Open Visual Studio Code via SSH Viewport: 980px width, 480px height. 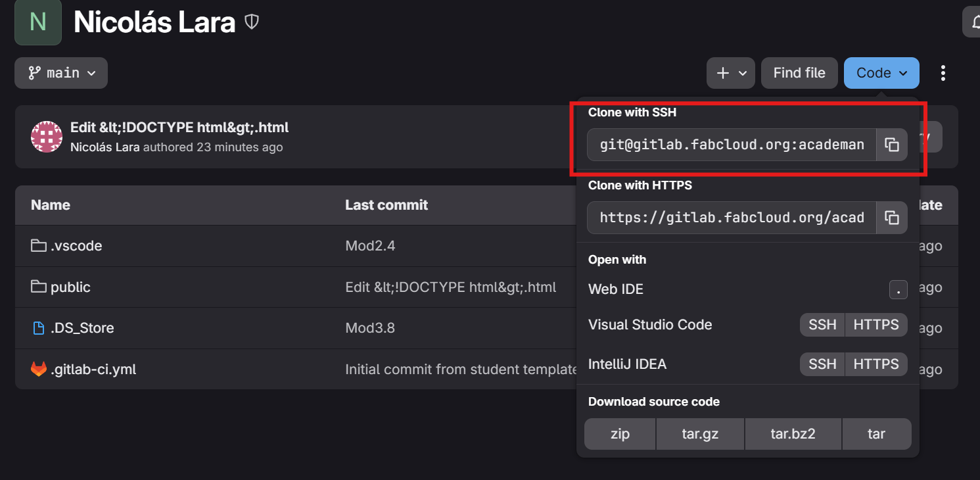click(822, 325)
